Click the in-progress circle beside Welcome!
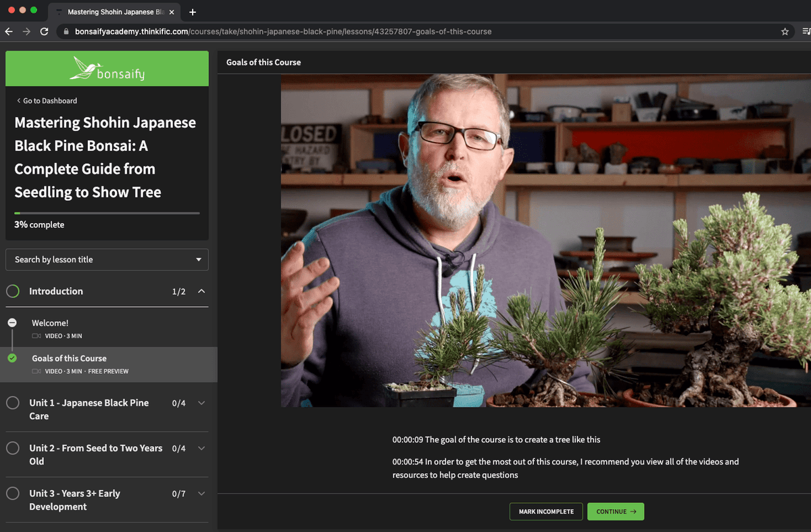The height and width of the screenshot is (532, 811). tap(11, 322)
